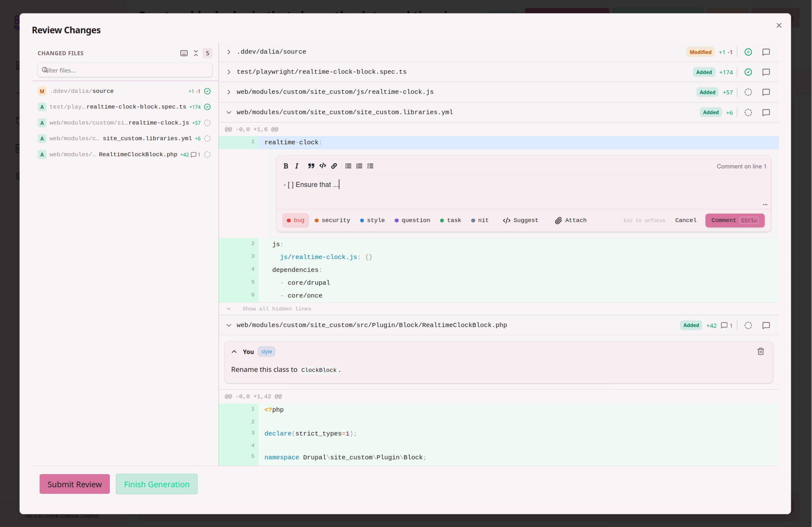Click the numbered list formatting icon

[359, 166]
